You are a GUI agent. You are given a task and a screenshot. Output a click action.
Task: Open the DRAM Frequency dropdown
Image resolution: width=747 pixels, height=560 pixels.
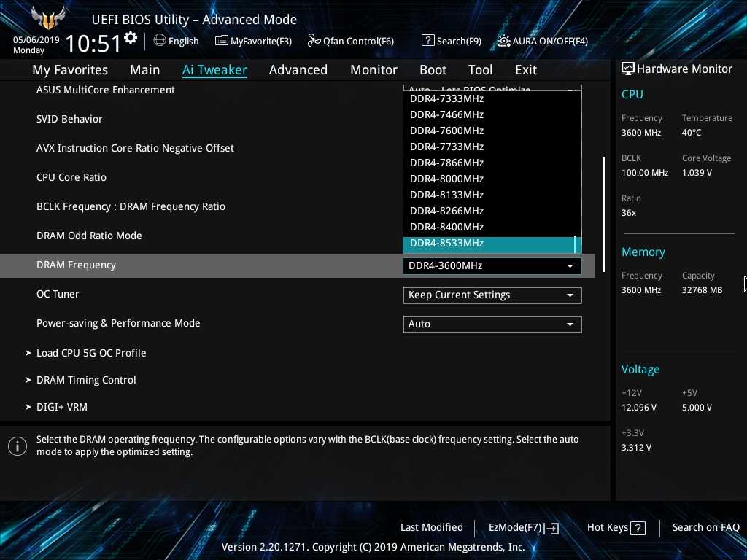click(x=492, y=266)
